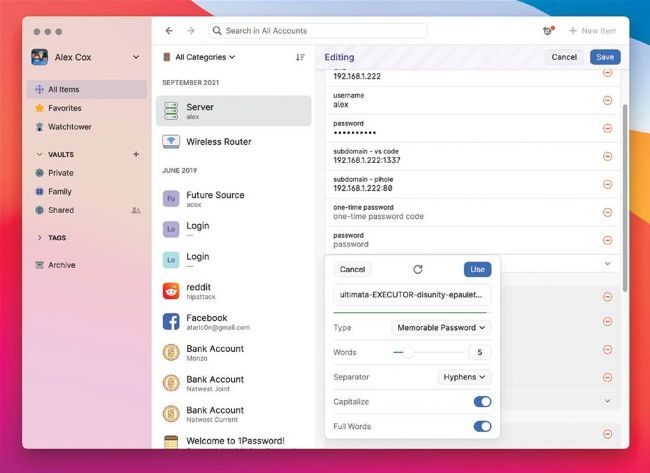This screenshot has width=650, height=473.
Task: Open the Hyphens separator dropdown
Action: point(464,377)
